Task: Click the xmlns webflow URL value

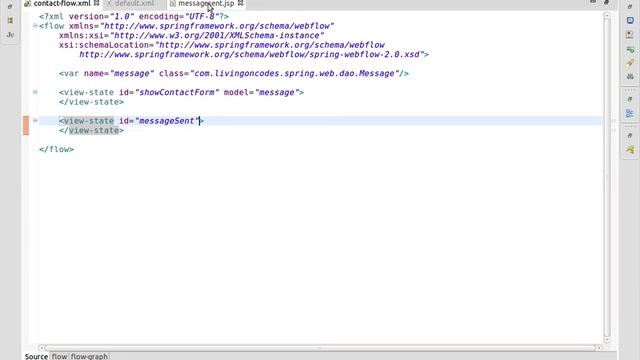Action: click(217, 26)
